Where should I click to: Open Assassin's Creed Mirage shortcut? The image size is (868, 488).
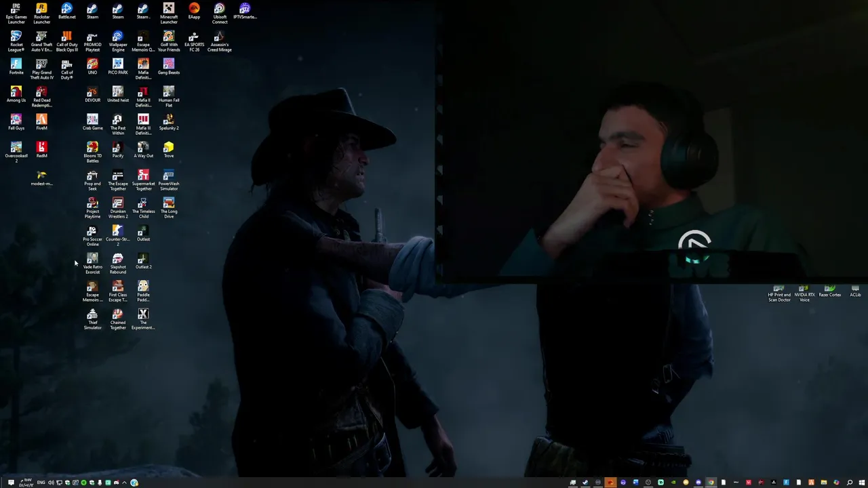coord(219,41)
